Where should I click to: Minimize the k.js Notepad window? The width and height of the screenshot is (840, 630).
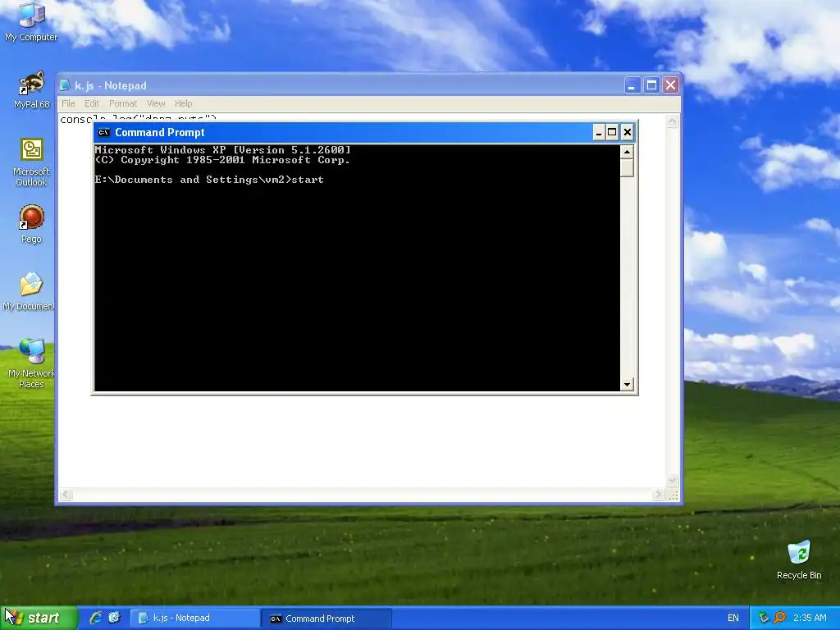click(632, 85)
